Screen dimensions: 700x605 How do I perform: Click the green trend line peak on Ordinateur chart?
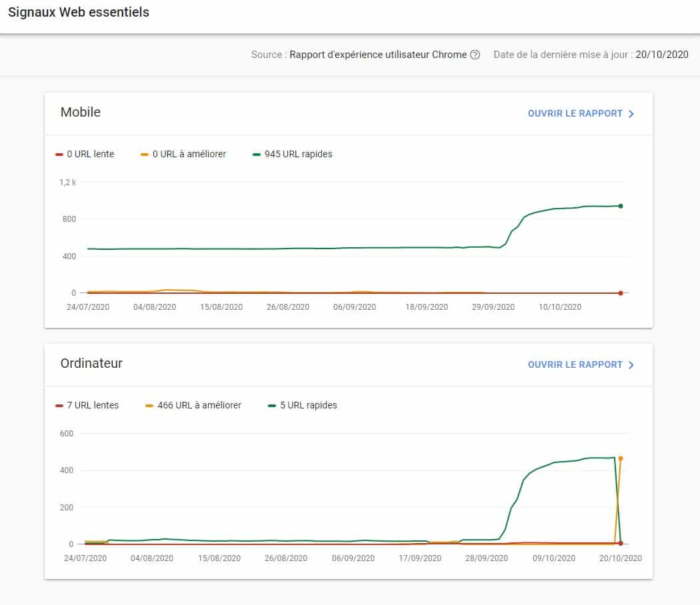coord(593,458)
